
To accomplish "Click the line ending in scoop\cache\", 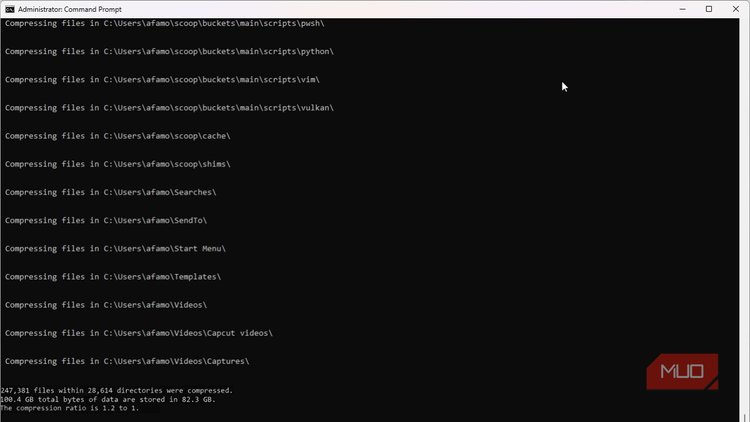I will pyautogui.click(x=118, y=136).
